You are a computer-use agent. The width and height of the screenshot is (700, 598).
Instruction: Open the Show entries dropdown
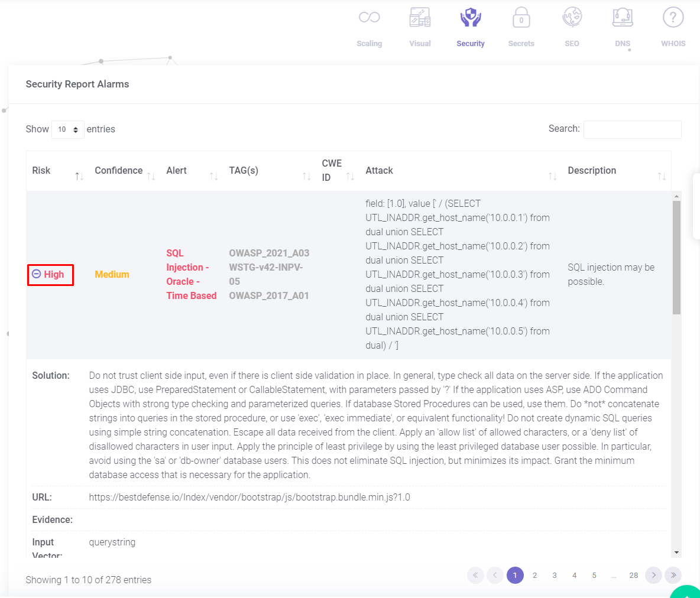click(67, 129)
